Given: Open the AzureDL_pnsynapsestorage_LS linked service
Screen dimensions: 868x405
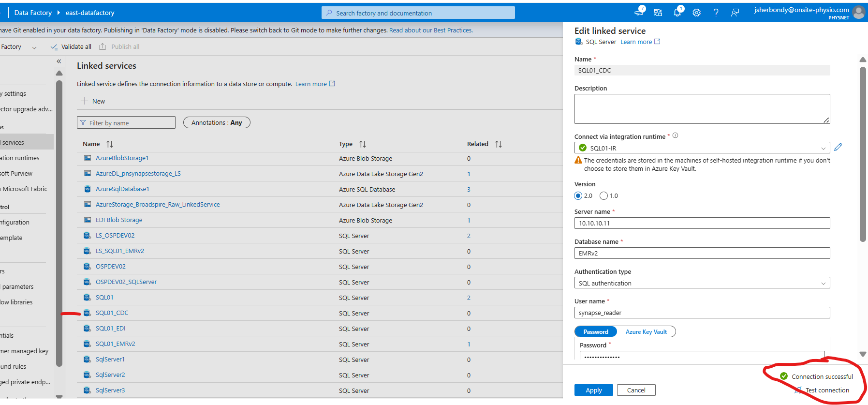Looking at the screenshot, I should click(138, 173).
